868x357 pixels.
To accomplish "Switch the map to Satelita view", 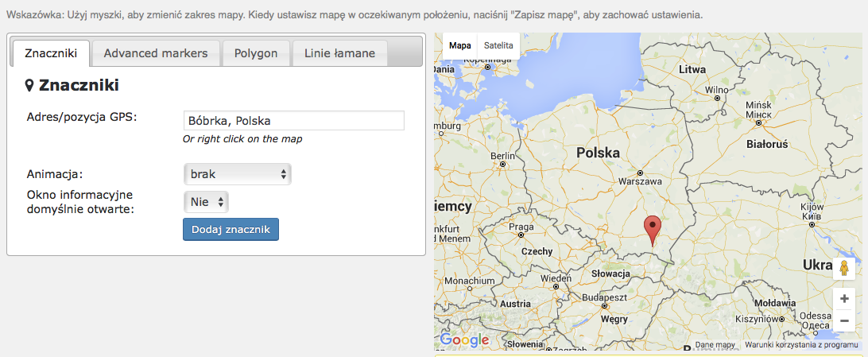I will tap(498, 45).
